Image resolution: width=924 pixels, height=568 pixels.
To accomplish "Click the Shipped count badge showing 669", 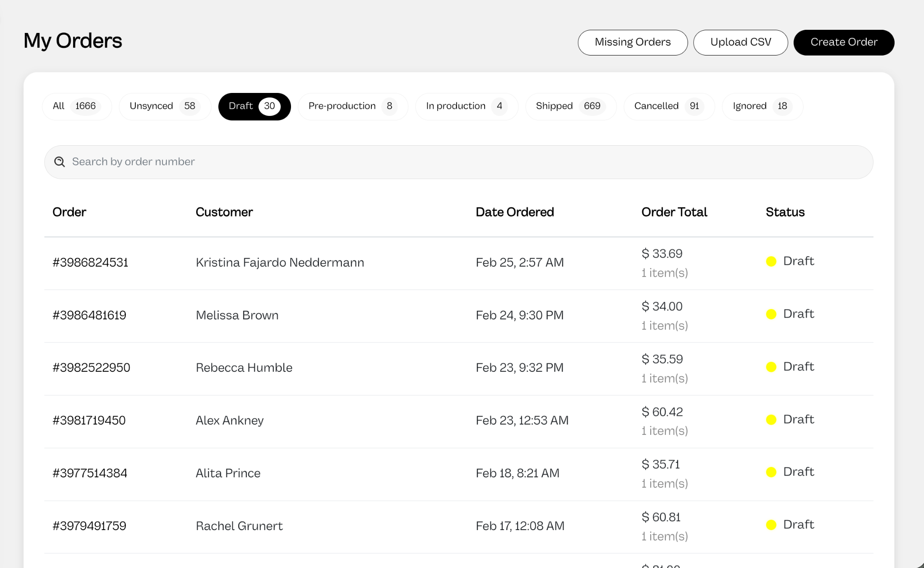I will click(x=592, y=106).
